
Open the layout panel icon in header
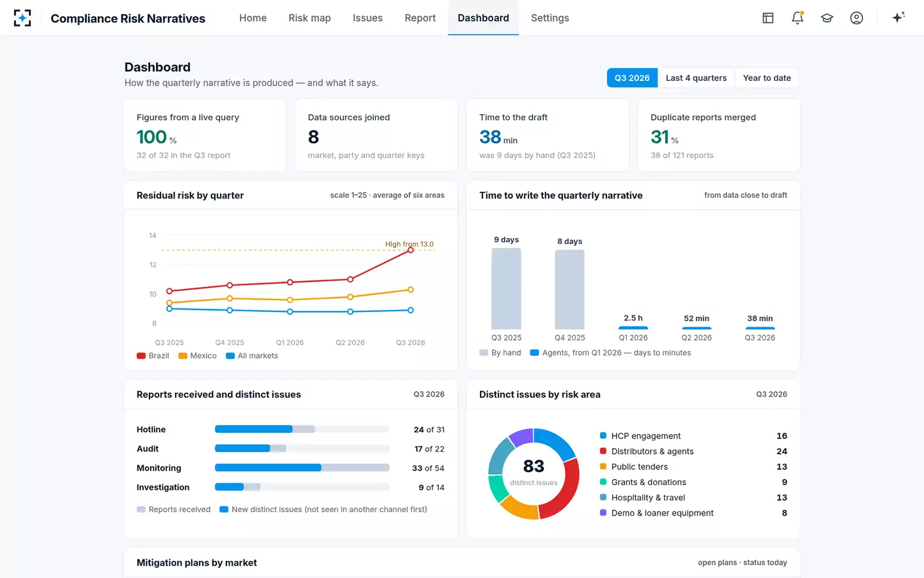[x=768, y=18]
